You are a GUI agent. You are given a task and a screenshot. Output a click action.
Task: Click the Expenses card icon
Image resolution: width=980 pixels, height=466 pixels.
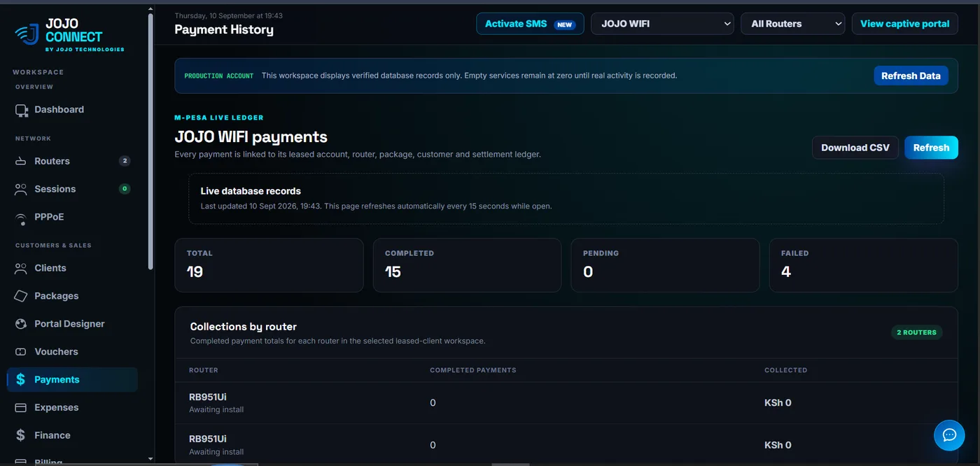click(21, 407)
